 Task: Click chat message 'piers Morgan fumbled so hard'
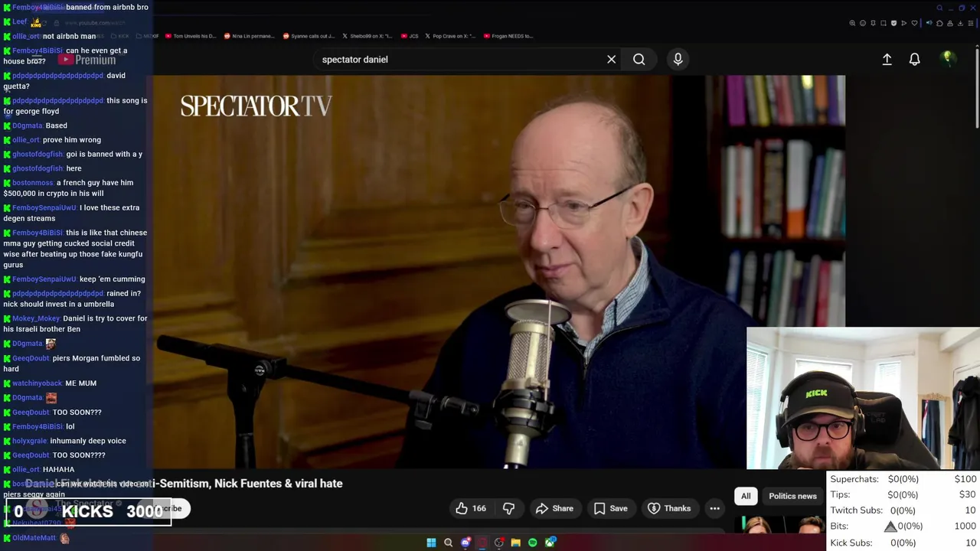71,364
